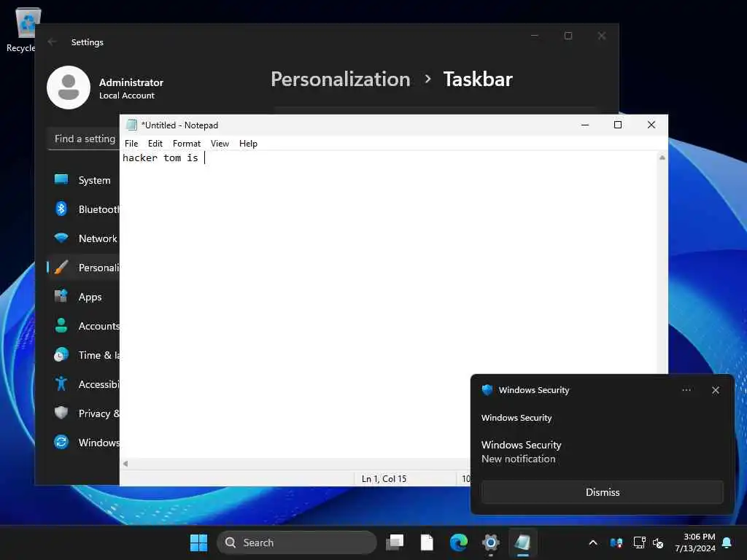Click the Administrator Local Account name
The image size is (747, 560).
click(x=131, y=88)
